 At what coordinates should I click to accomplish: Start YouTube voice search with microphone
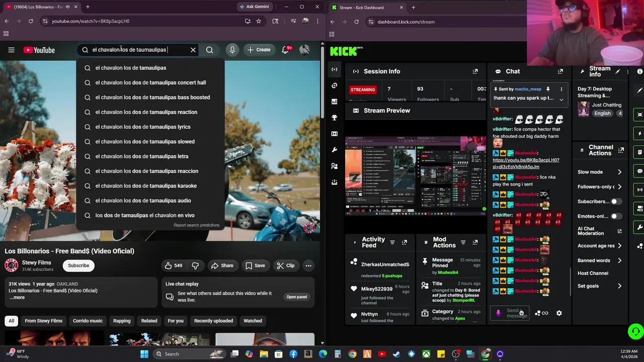pos(232,50)
